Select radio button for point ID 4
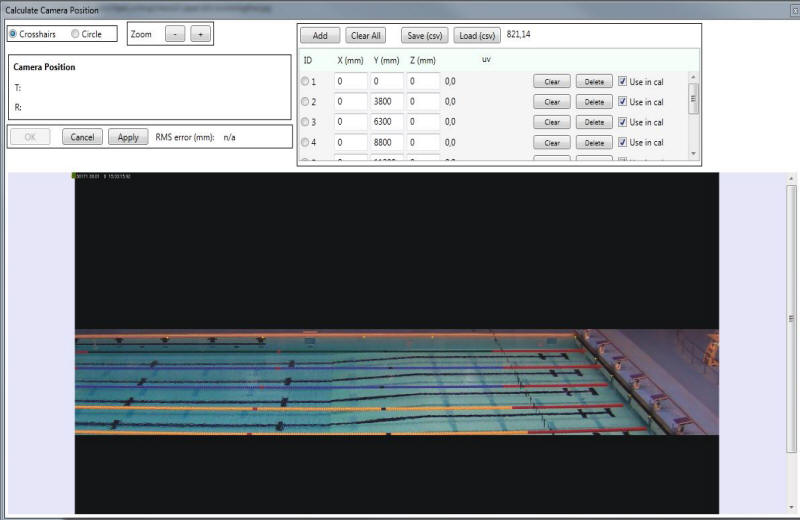The width and height of the screenshot is (800, 520). pyautogui.click(x=305, y=142)
